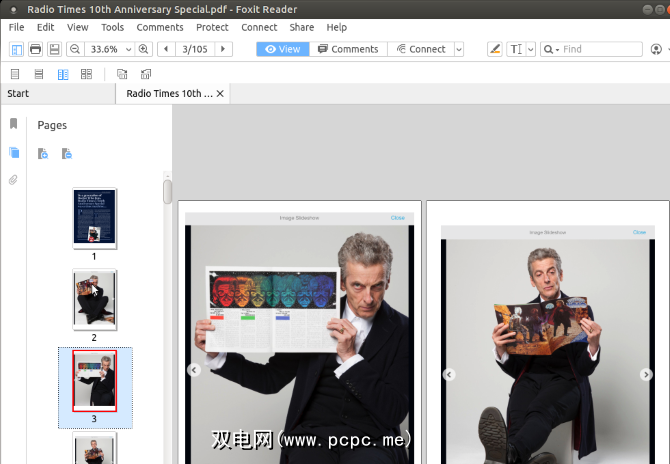Go to next page arrow
The height and width of the screenshot is (464, 670).
click(222, 49)
